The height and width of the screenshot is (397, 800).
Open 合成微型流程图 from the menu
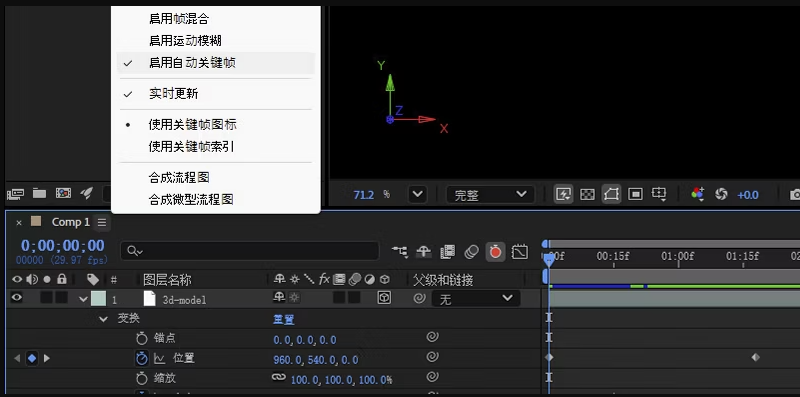[191, 200]
